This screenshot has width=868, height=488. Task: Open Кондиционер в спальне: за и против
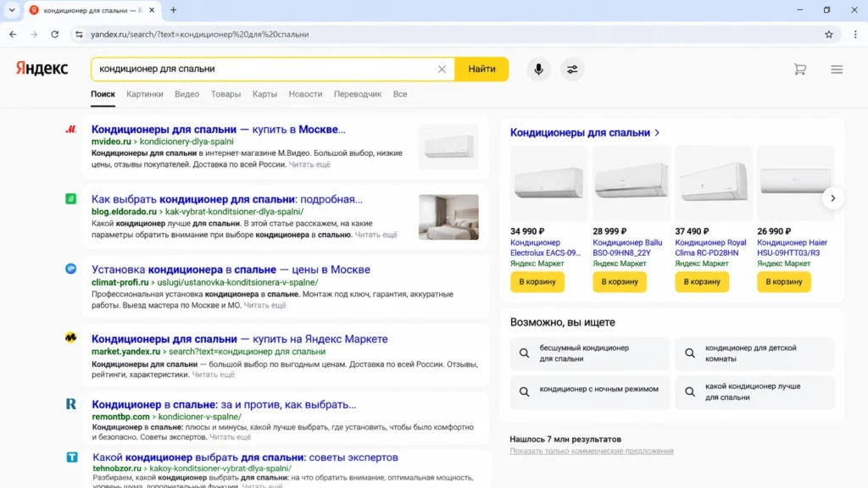(x=224, y=404)
